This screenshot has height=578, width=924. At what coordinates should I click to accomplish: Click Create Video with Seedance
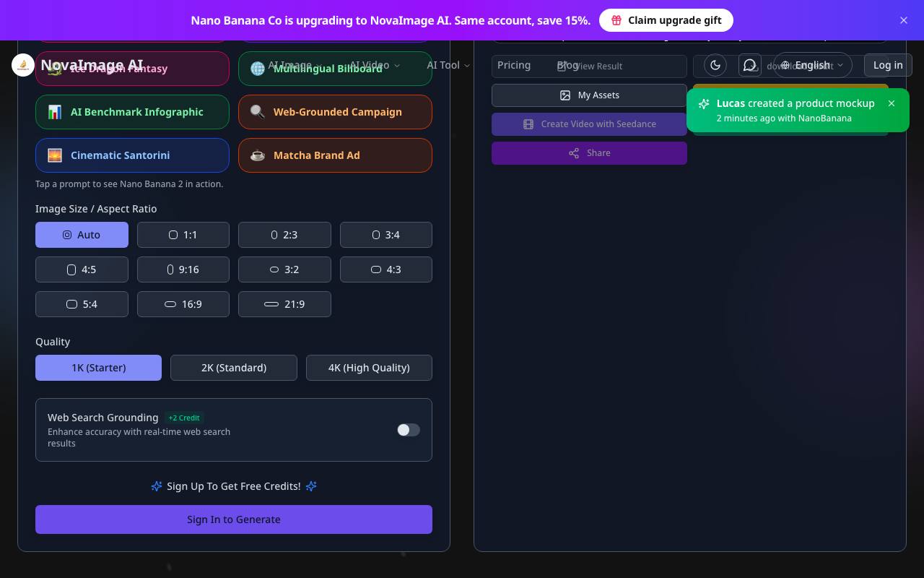tap(589, 124)
